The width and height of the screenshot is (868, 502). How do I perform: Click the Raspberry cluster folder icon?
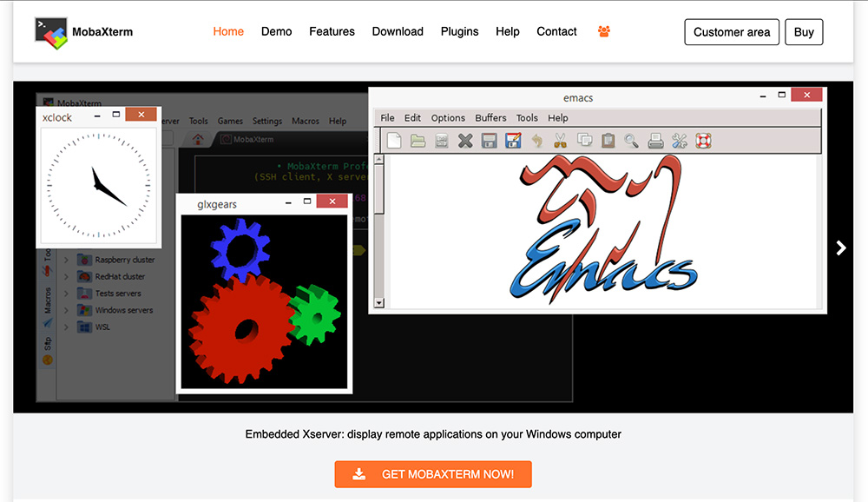[84, 260]
